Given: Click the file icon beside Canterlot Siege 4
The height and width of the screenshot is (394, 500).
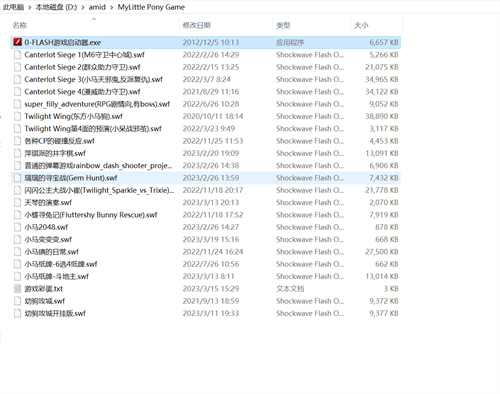Looking at the screenshot, I should (x=17, y=92).
